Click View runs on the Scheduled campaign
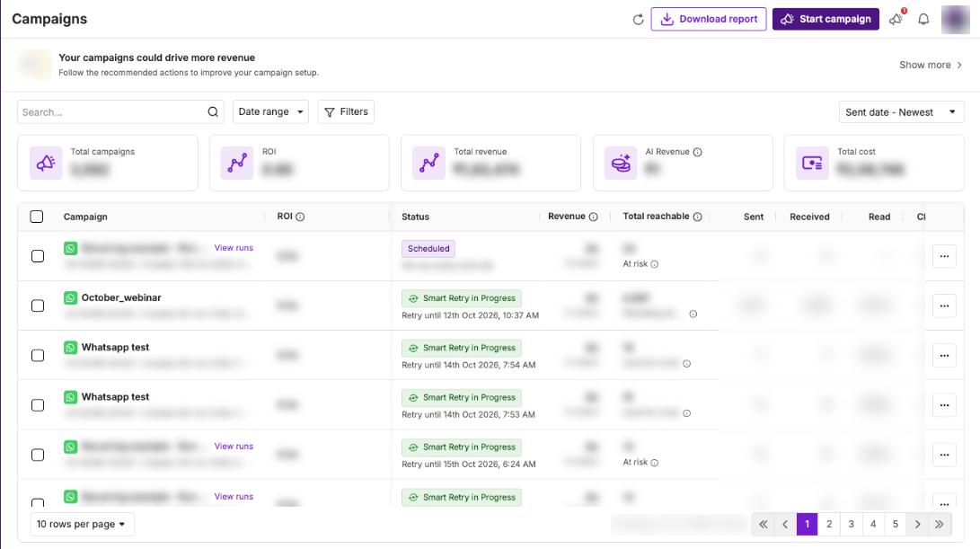 [234, 248]
